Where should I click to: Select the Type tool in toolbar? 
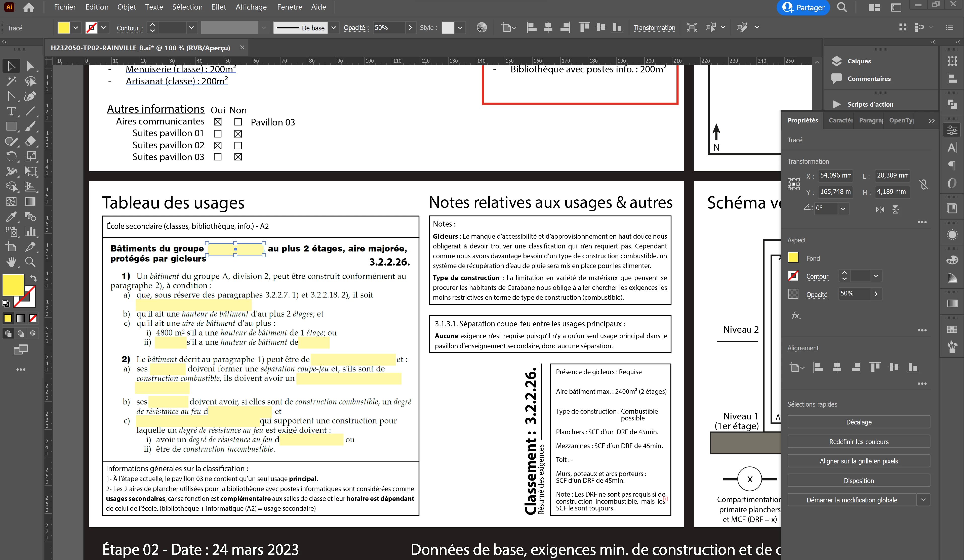click(11, 111)
